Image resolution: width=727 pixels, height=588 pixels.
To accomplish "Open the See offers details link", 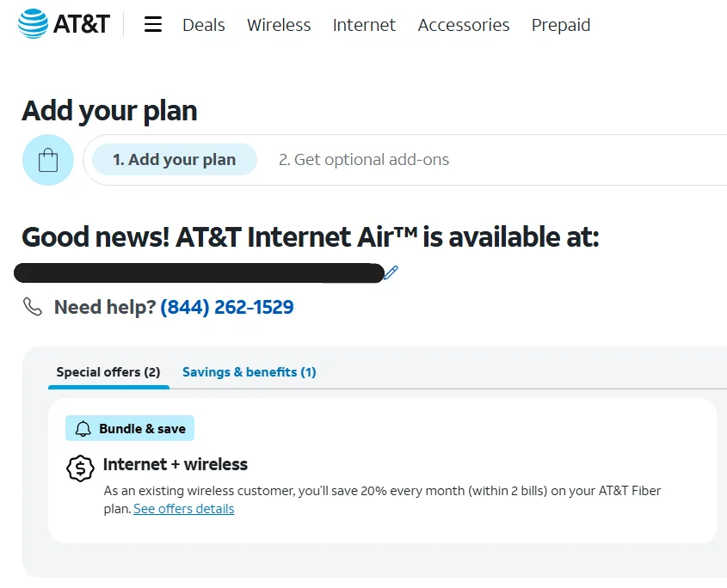I will pos(183,509).
